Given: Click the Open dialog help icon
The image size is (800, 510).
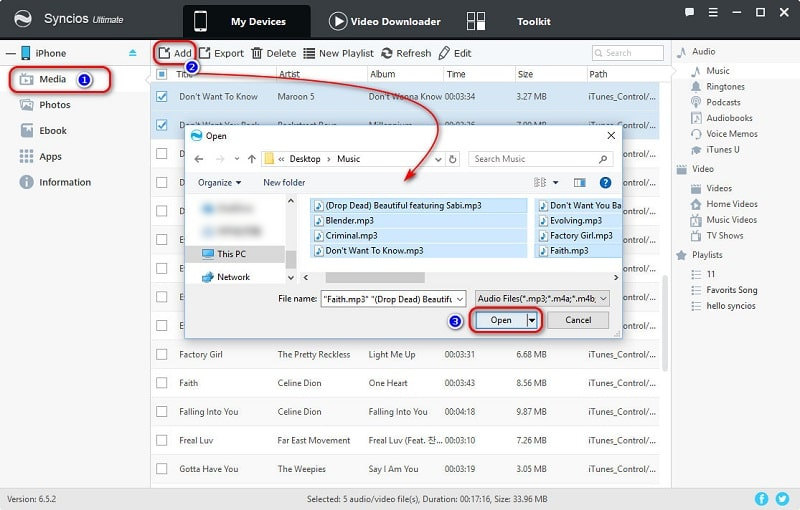Looking at the screenshot, I should tap(605, 183).
